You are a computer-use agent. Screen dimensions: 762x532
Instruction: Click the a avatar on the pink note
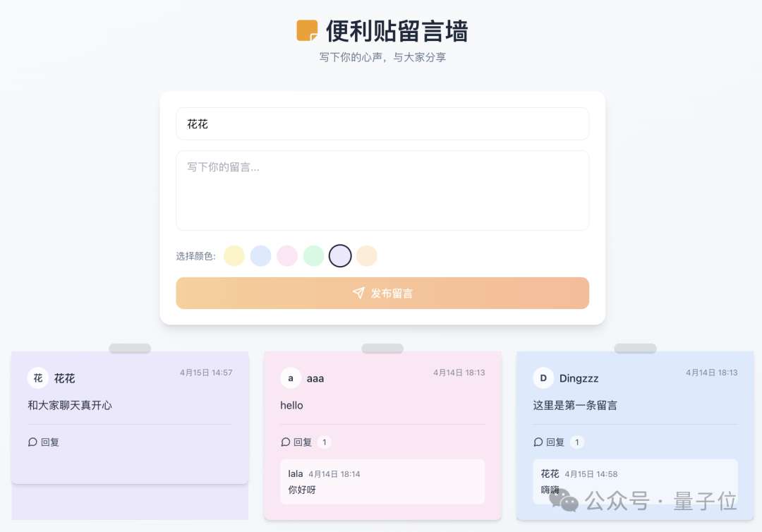click(291, 378)
